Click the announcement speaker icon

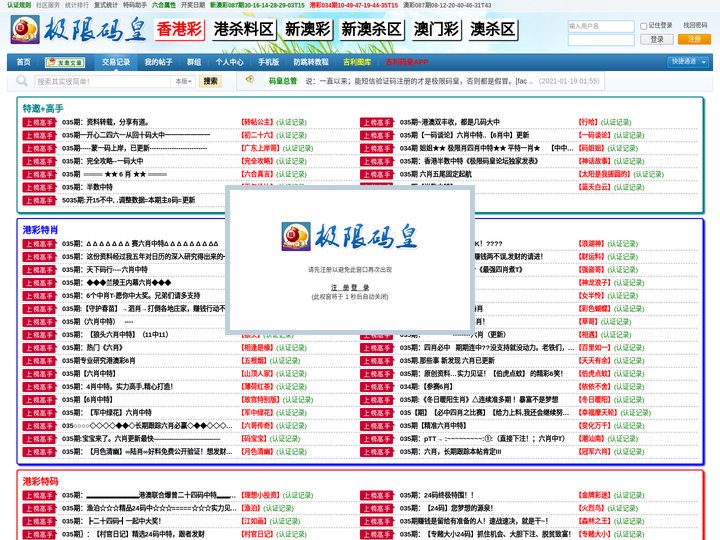click(x=250, y=79)
